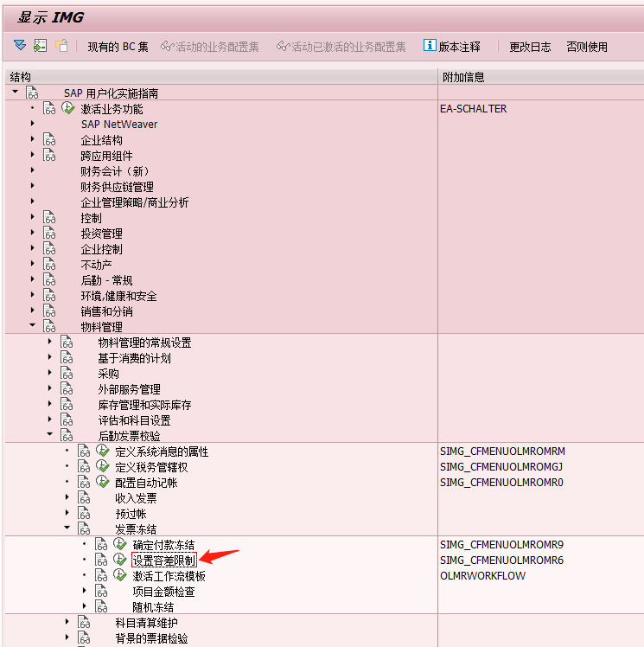Select the 外部服务管理 tree entry
The height and width of the screenshot is (647, 644).
pyautogui.click(x=129, y=388)
